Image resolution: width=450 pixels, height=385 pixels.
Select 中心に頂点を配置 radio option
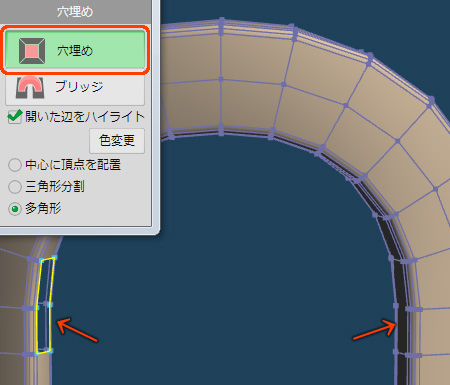click(15, 165)
